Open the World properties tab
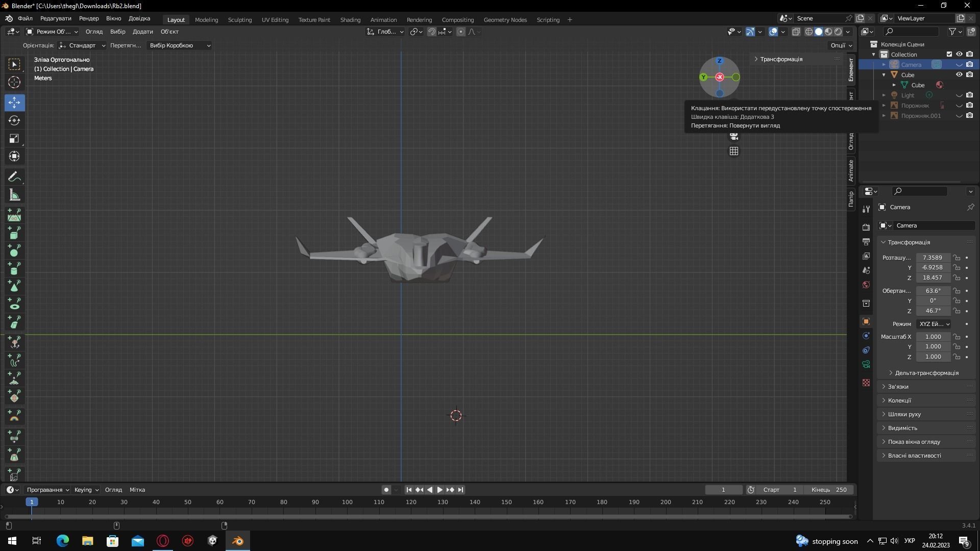 [x=866, y=284]
